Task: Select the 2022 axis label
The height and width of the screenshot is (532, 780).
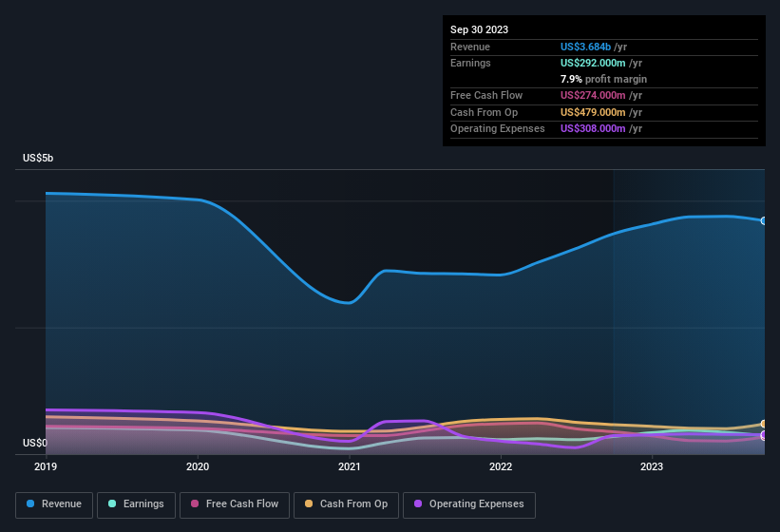Action: click(x=501, y=466)
